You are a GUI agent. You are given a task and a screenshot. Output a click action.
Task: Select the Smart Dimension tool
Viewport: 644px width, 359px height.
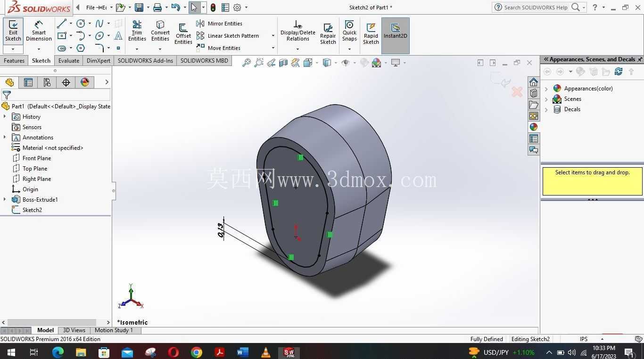pos(39,32)
